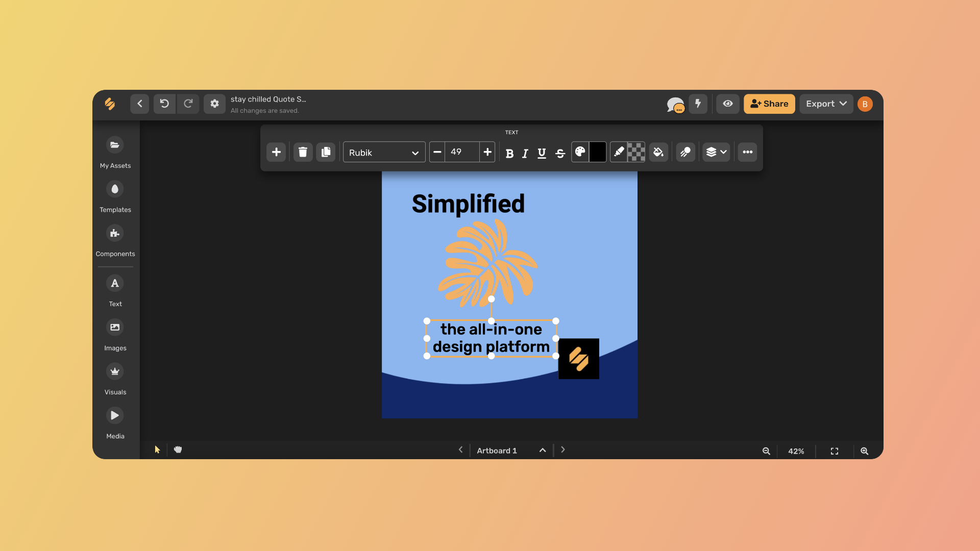
Task: Rename the 'stay chilled Quote S...' project title
Action: (268, 99)
